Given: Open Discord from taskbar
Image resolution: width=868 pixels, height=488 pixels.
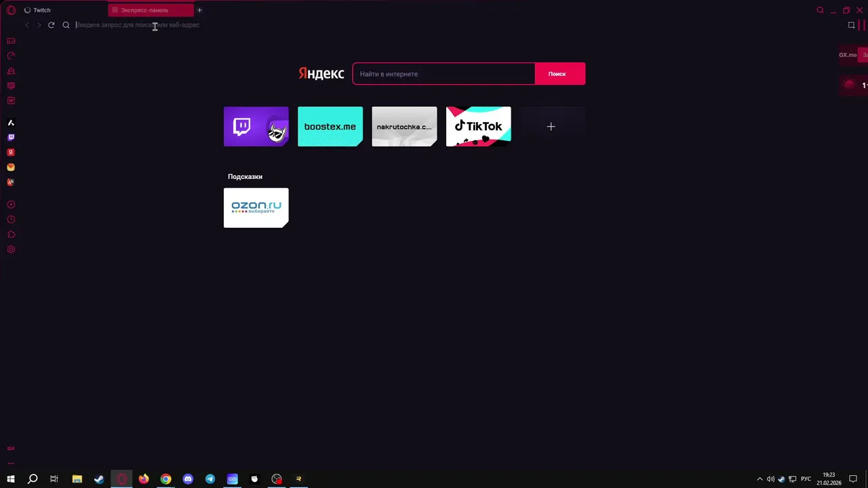Looking at the screenshot, I should pos(188,479).
